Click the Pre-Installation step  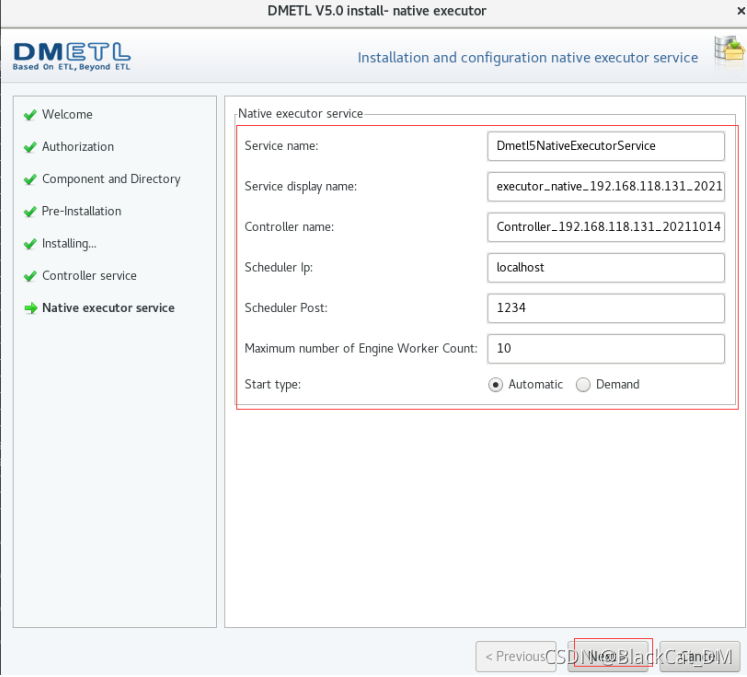tap(81, 211)
